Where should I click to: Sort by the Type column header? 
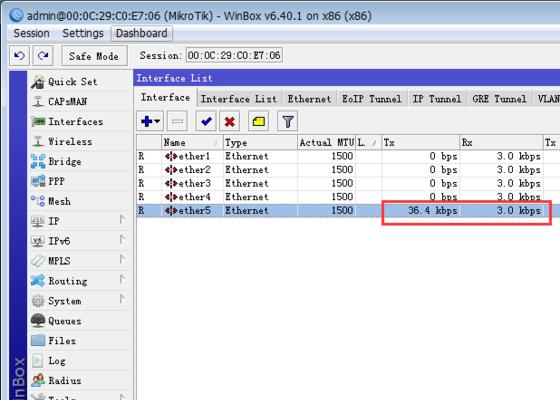pyautogui.click(x=260, y=142)
